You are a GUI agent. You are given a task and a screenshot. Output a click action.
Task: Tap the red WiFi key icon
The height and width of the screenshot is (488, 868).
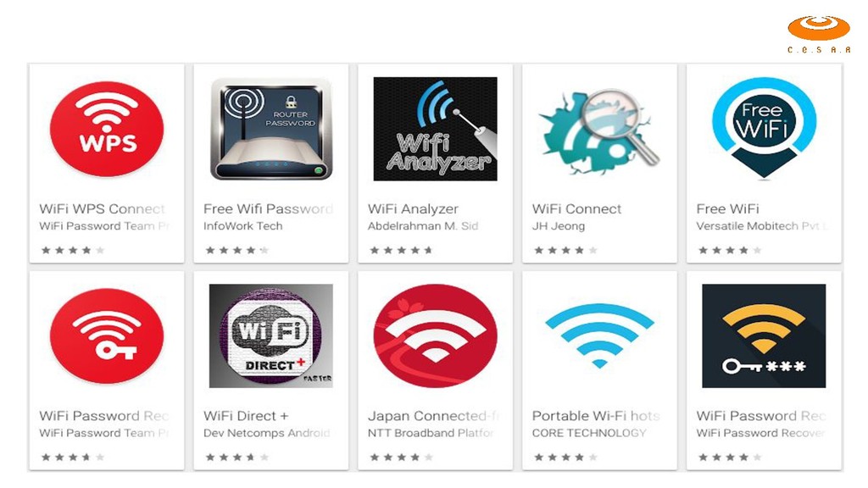(x=107, y=335)
